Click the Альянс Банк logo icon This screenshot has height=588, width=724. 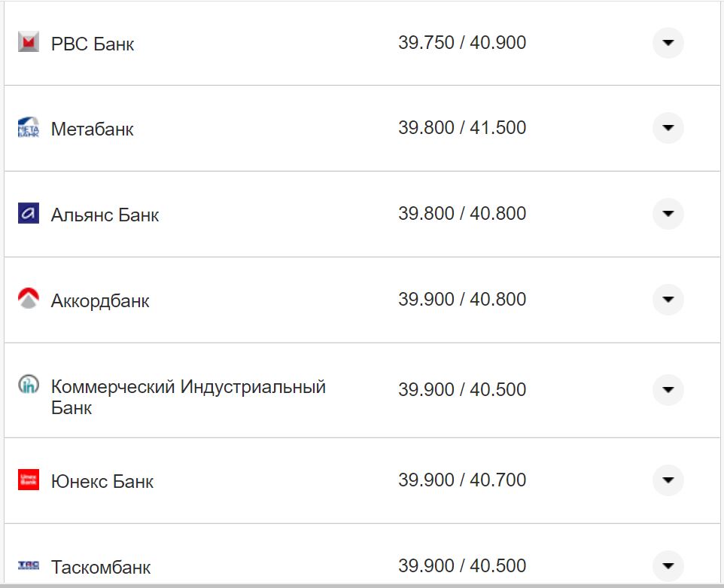[28, 214]
